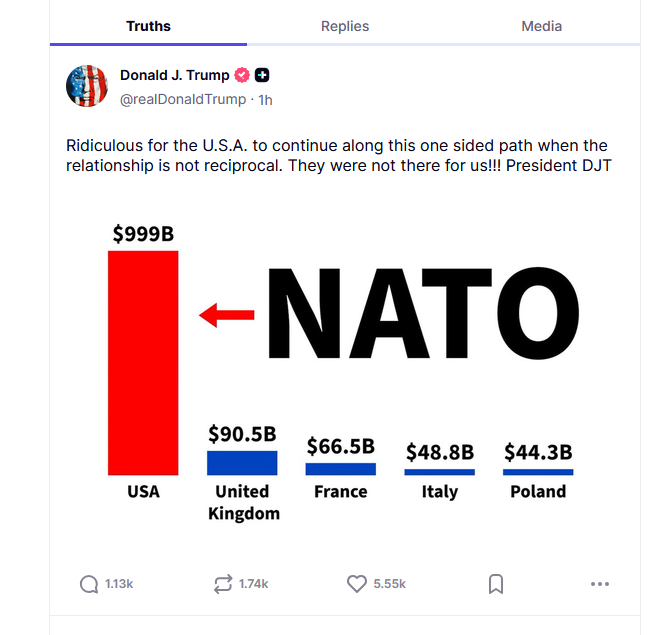Screen dimensions: 663x635
Task: Open the Media tab
Action: coord(542,26)
